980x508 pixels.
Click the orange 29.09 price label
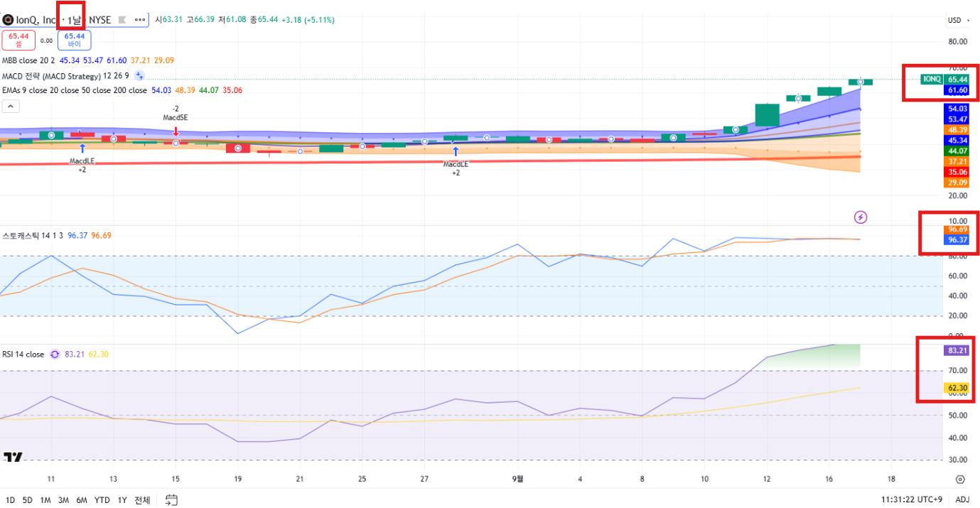(x=958, y=183)
